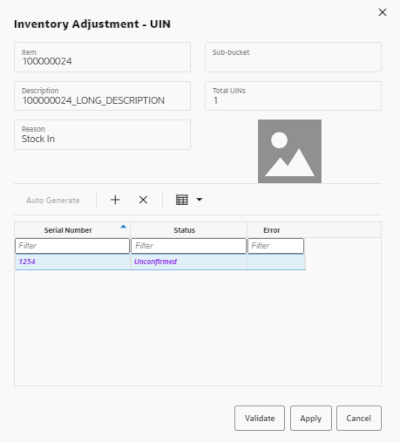
Task: Click the empty Error cell of row 1234
Action: (276, 262)
